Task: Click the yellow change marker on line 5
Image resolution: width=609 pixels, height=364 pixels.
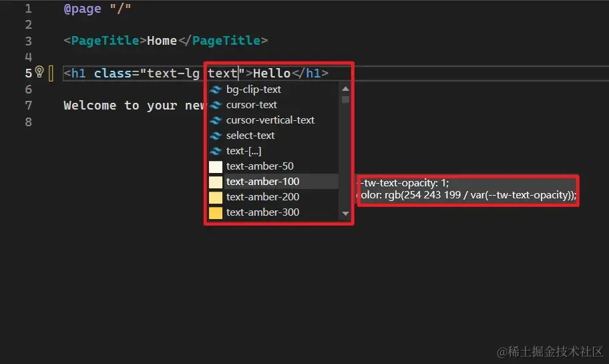Action: coord(51,73)
